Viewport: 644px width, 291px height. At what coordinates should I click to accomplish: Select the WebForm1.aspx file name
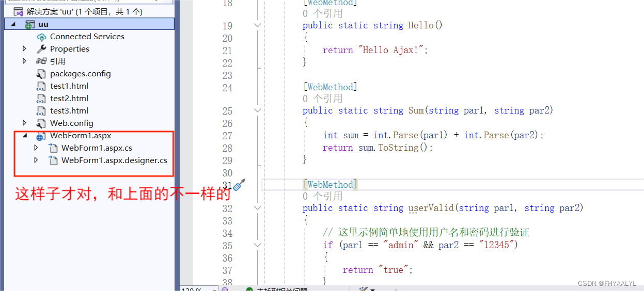click(x=81, y=136)
